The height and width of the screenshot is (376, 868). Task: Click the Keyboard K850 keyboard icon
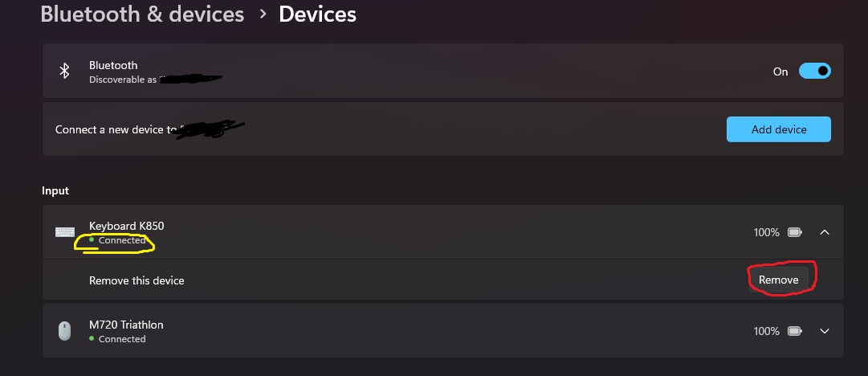tap(65, 232)
